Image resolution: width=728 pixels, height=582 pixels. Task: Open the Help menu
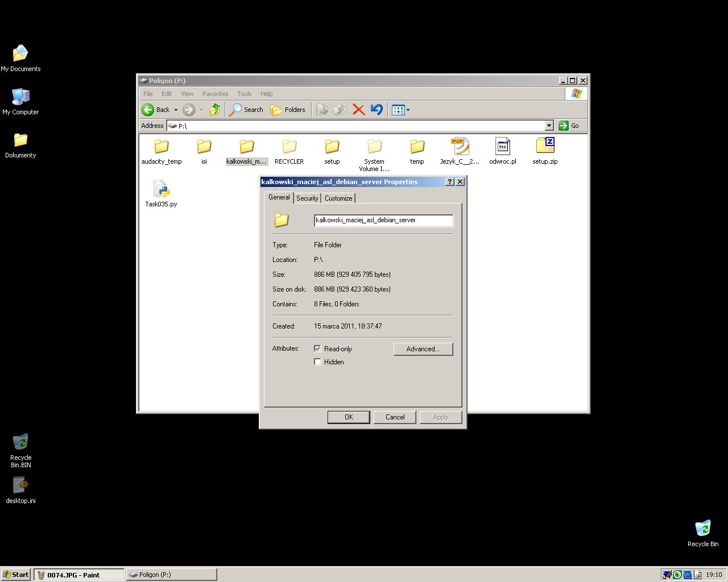point(267,94)
